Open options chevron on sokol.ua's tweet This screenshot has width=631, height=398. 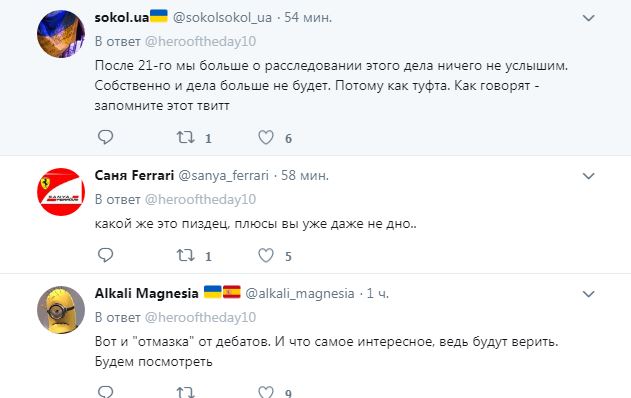588,18
